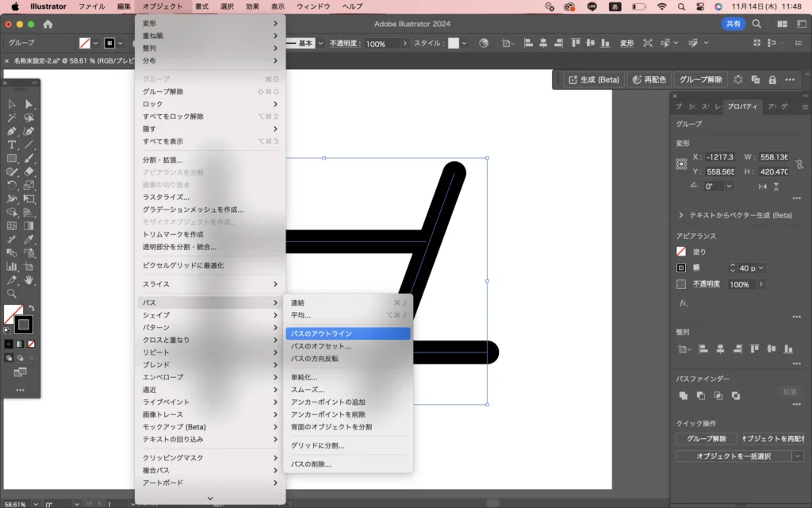Choose パスのアウトライン from the submenu

(x=347, y=333)
